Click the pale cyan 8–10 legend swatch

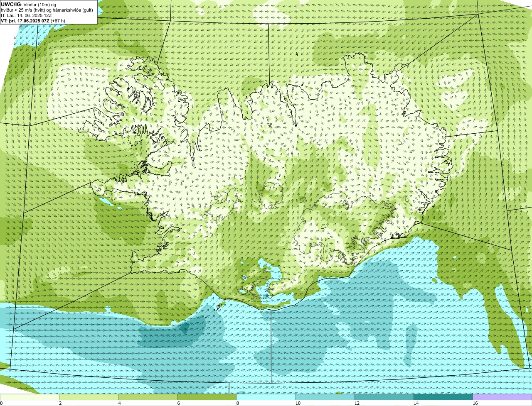[x=266, y=397]
